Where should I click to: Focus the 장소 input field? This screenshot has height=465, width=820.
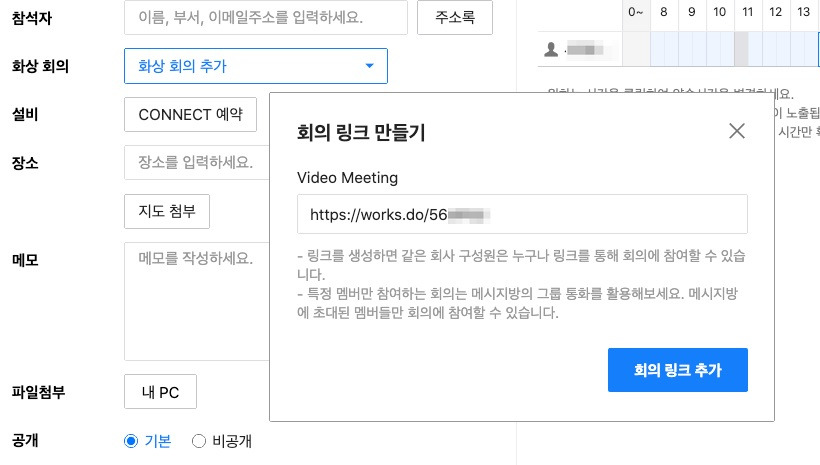tap(197, 162)
